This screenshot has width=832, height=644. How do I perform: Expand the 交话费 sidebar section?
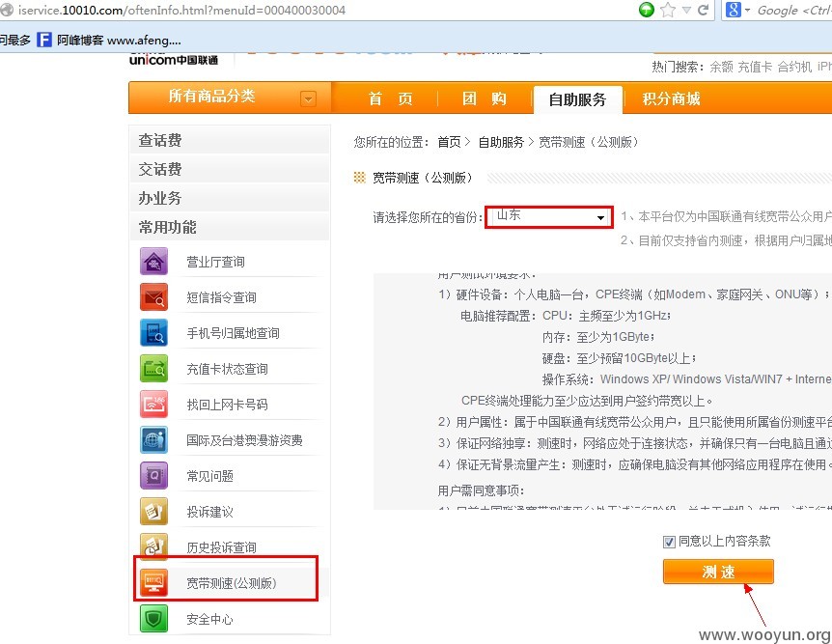coord(230,169)
